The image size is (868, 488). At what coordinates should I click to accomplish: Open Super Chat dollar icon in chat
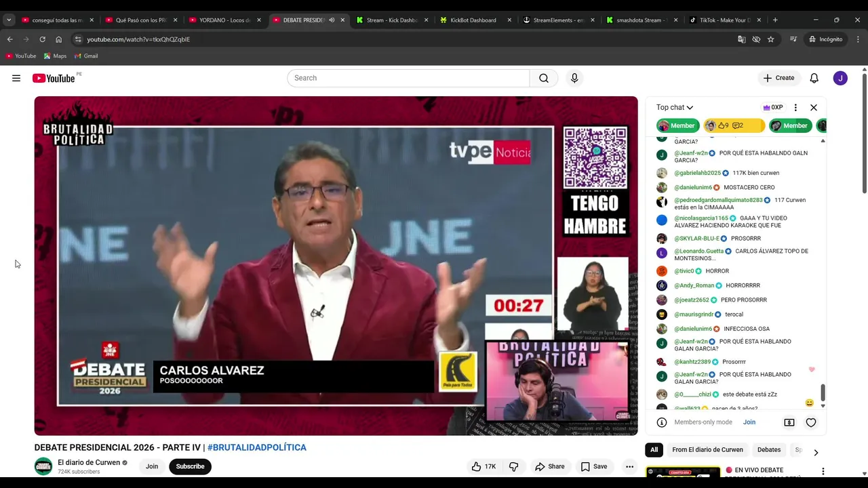(x=789, y=422)
